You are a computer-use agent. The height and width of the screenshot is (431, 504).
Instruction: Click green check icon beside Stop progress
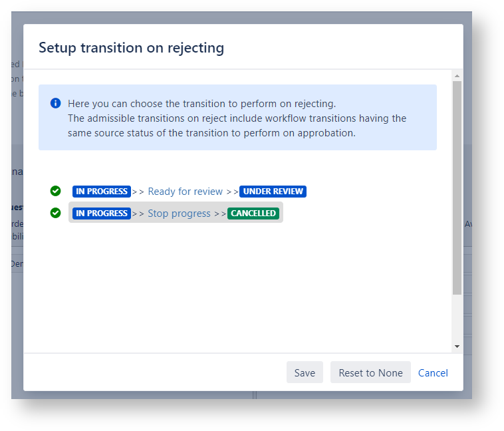click(x=56, y=214)
